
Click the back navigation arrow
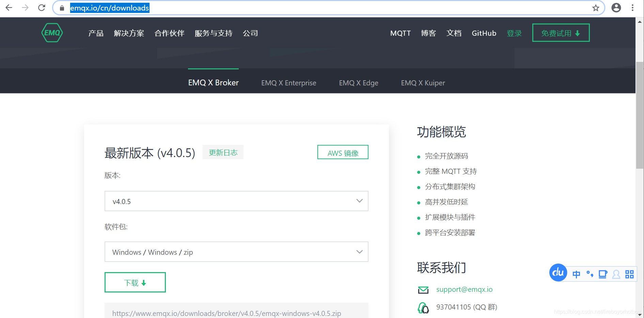9,7
